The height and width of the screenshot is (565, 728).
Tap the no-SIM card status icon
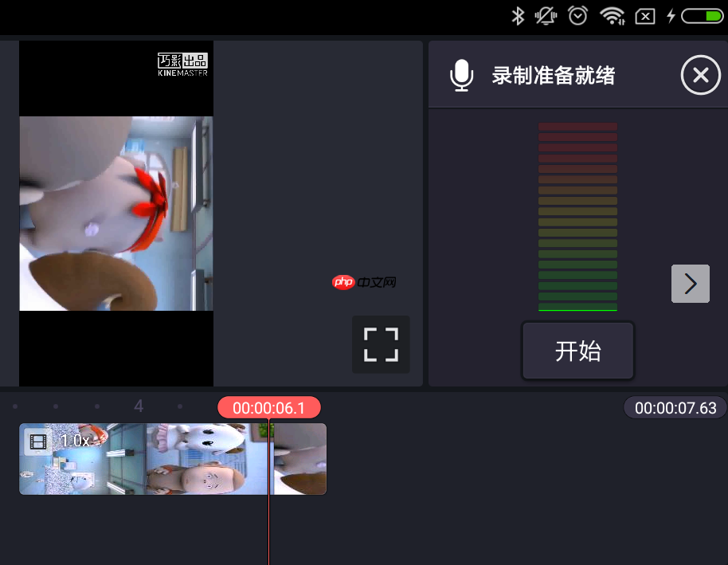(645, 17)
